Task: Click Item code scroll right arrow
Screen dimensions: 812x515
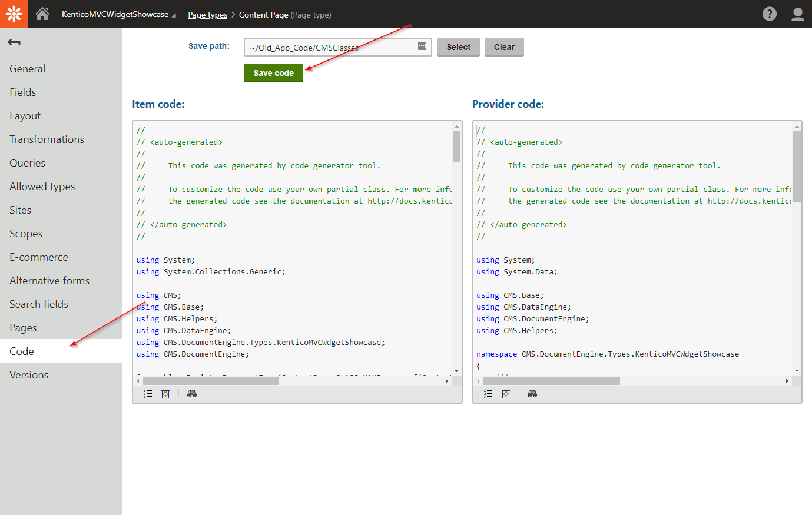Action: coord(447,381)
